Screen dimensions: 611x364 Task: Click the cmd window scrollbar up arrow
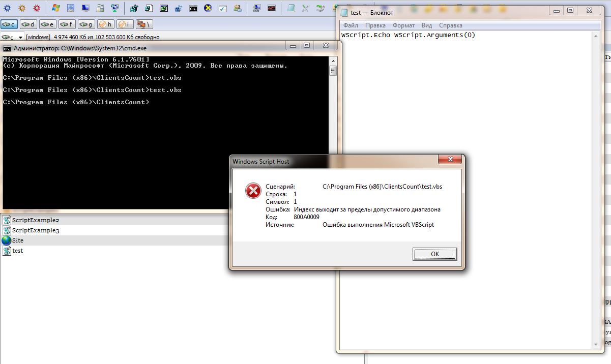(333, 60)
